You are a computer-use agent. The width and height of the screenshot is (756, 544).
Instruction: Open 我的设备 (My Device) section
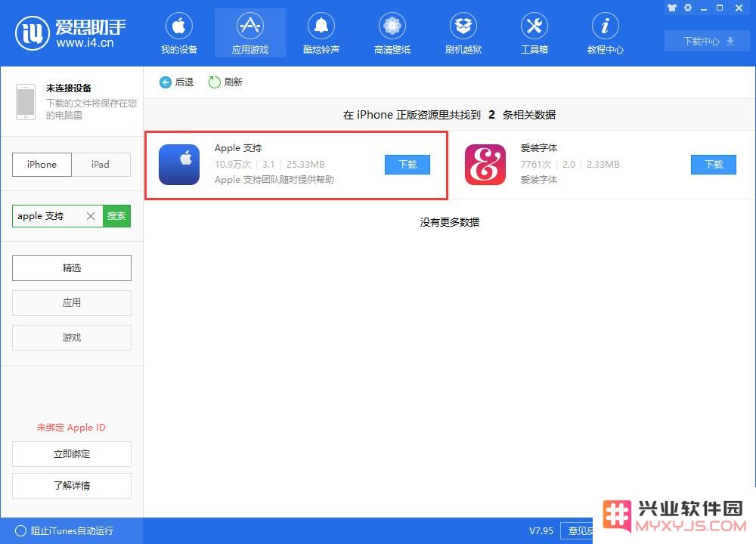(x=179, y=34)
